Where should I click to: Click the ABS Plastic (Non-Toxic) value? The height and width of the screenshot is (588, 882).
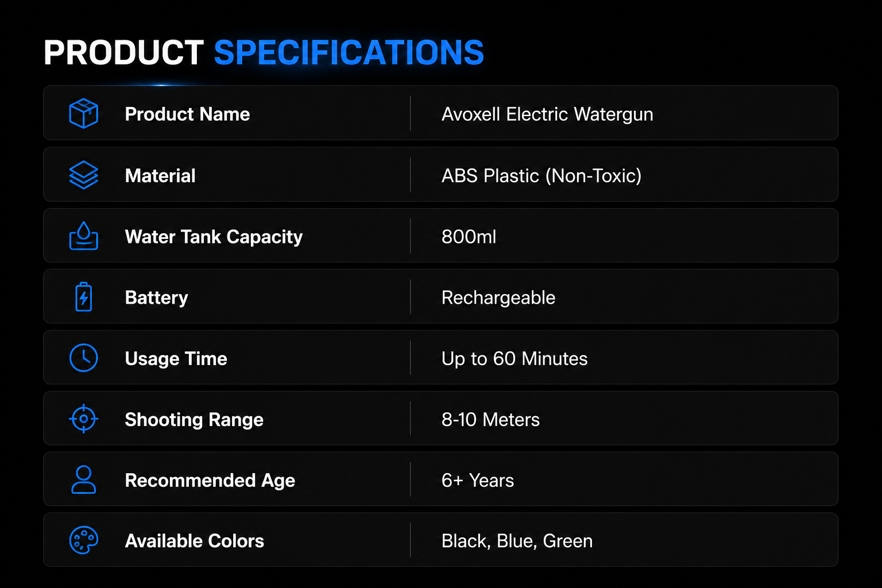tap(541, 176)
